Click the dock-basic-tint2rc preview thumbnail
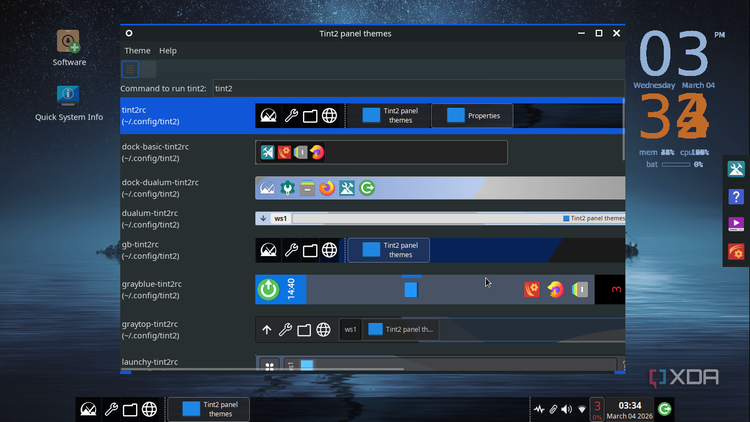The width and height of the screenshot is (750, 422). [x=381, y=152]
